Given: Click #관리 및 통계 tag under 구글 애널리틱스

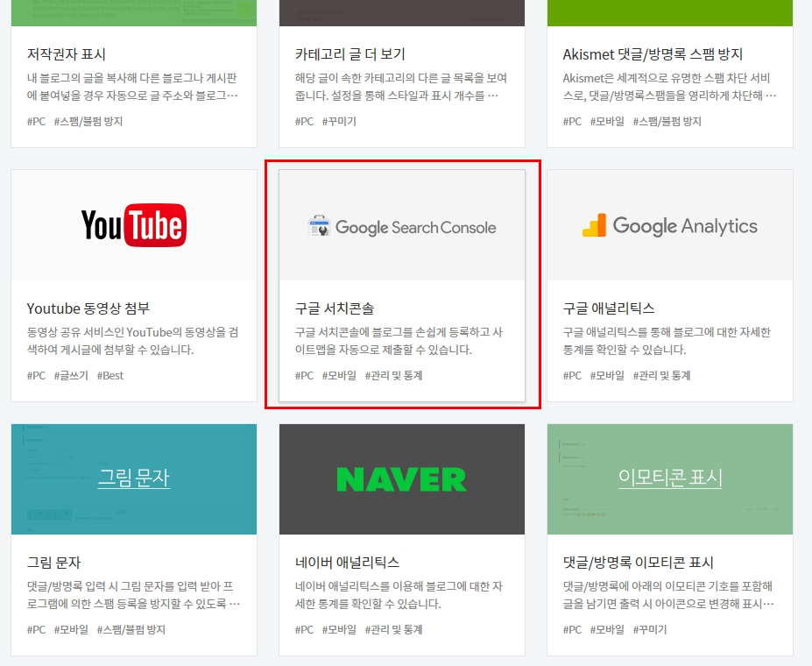Looking at the screenshot, I should [x=662, y=375].
